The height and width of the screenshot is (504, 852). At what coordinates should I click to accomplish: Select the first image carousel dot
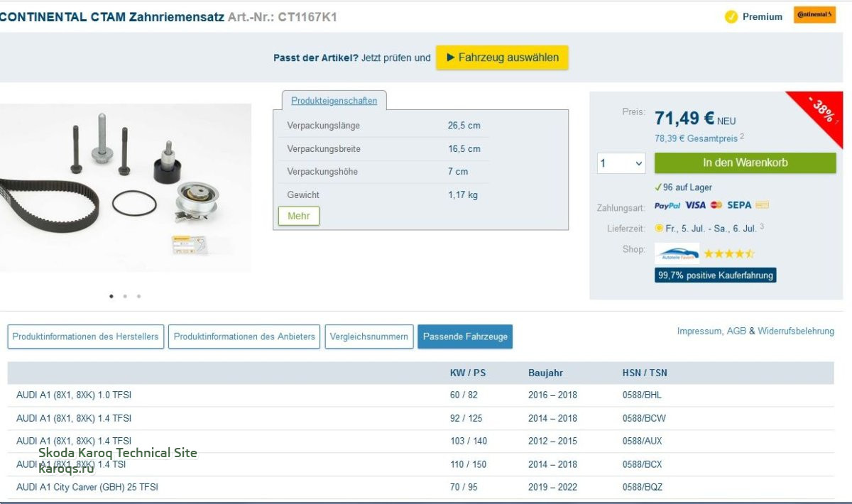pos(111,297)
